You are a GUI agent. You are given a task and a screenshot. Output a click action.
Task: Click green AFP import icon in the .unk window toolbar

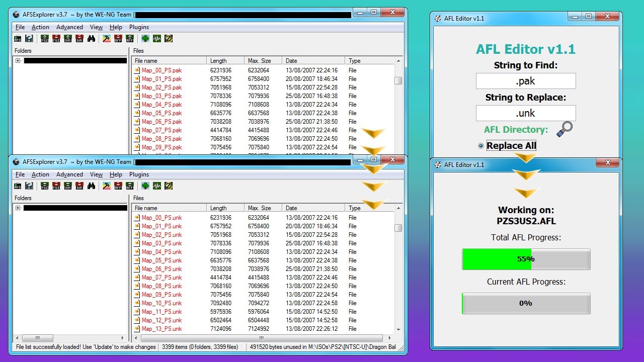[130, 186]
